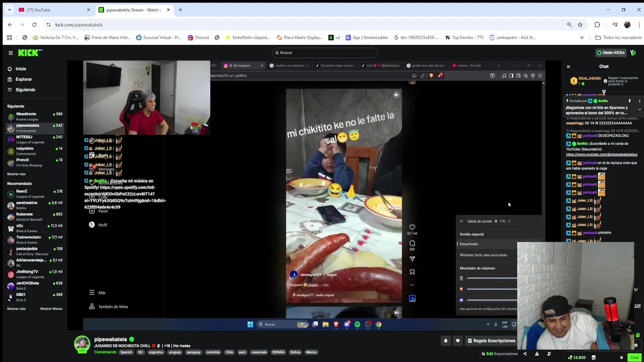The height and width of the screenshot is (362, 644).
Task: Expand hidden bookmarks chevron
Action: 582,38
